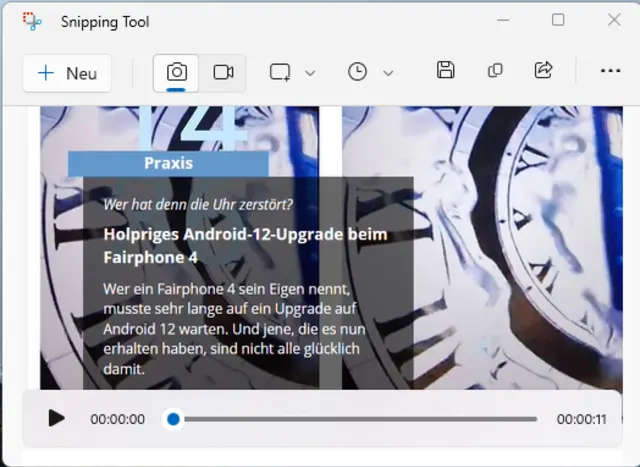The width and height of the screenshot is (640, 467).
Task: Choose the rectangle snip shape icon
Action: coord(280,73)
